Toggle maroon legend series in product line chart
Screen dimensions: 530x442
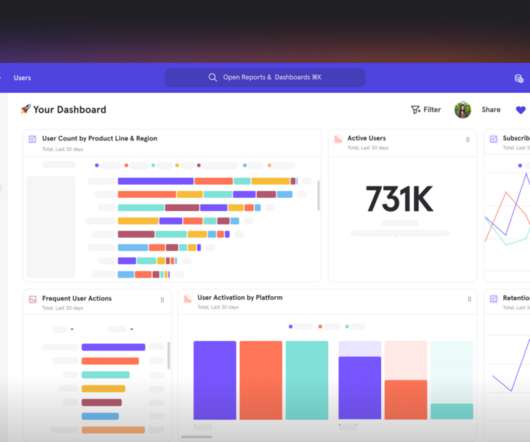tap(199, 165)
